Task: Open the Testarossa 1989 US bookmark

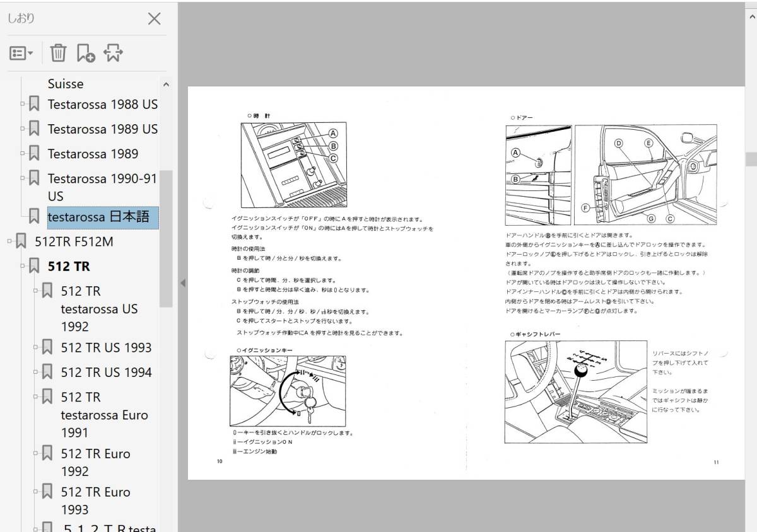Action: pyautogui.click(x=103, y=129)
